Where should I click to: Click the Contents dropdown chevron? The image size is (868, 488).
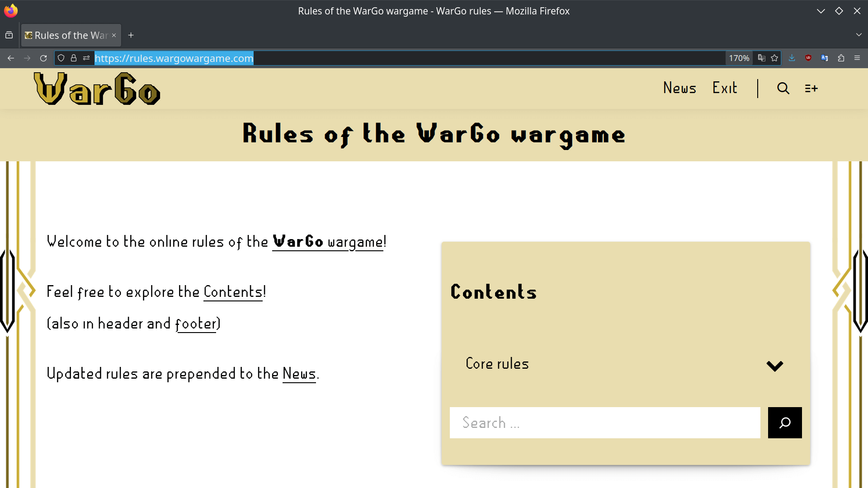pos(775,365)
